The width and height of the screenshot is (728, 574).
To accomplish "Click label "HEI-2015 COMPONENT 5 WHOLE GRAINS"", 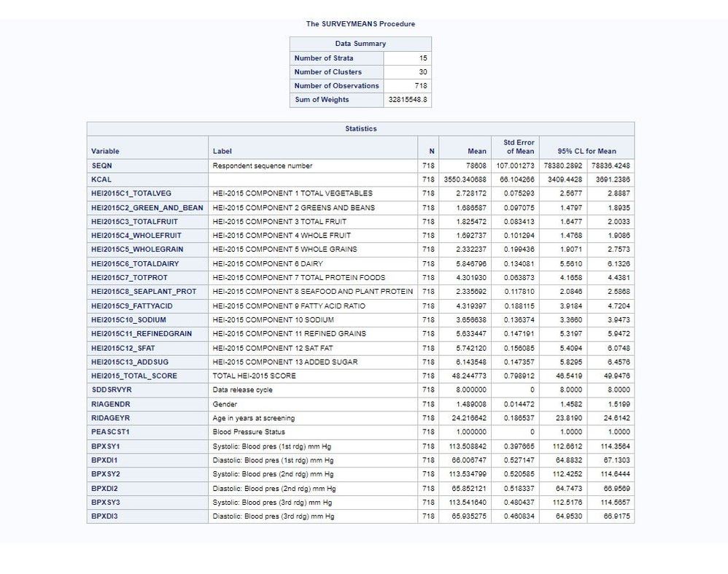I will [x=284, y=249].
